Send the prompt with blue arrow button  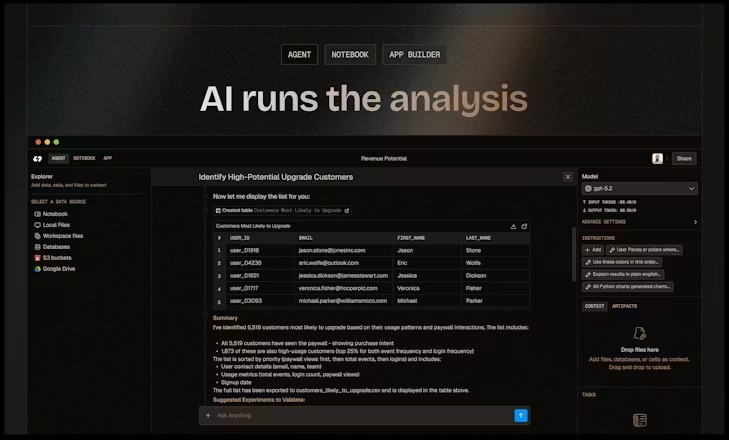(521, 415)
